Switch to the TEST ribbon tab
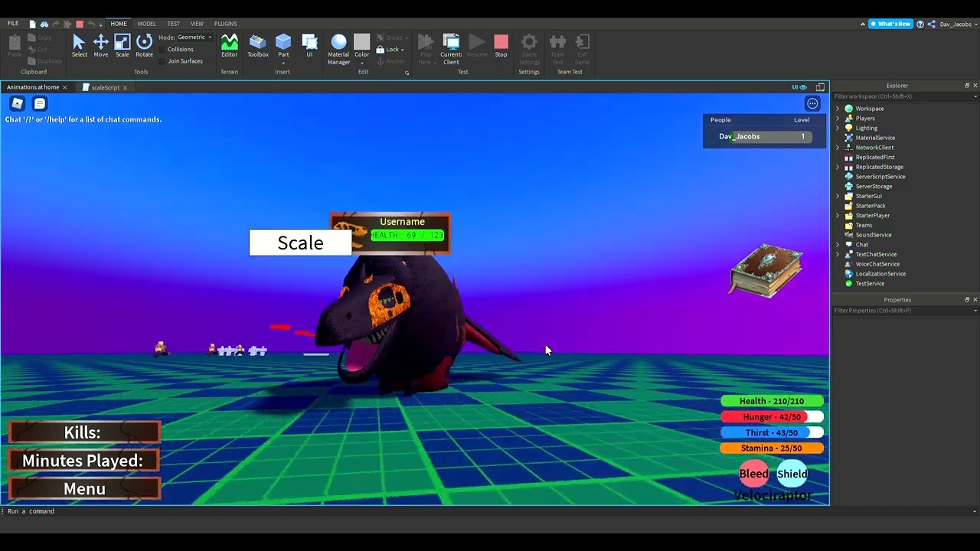This screenshot has width=980, height=551. click(x=174, y=24)
